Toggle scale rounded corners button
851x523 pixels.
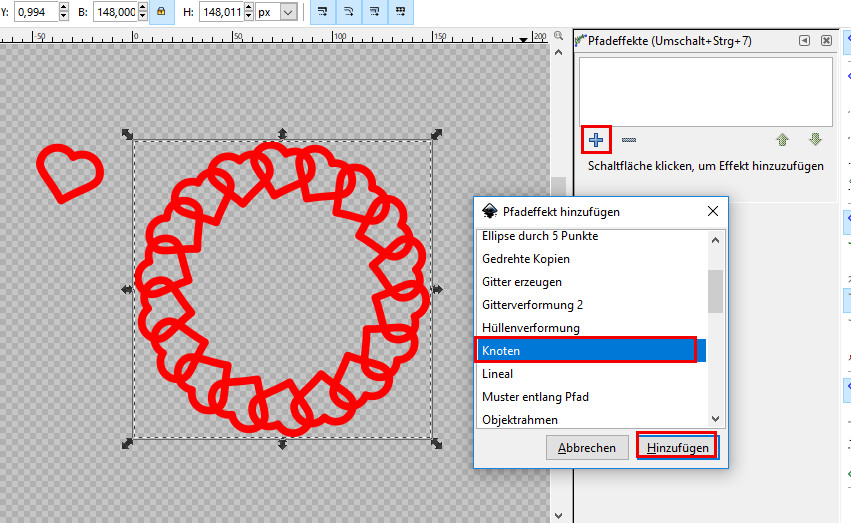(x=348, y=11)
